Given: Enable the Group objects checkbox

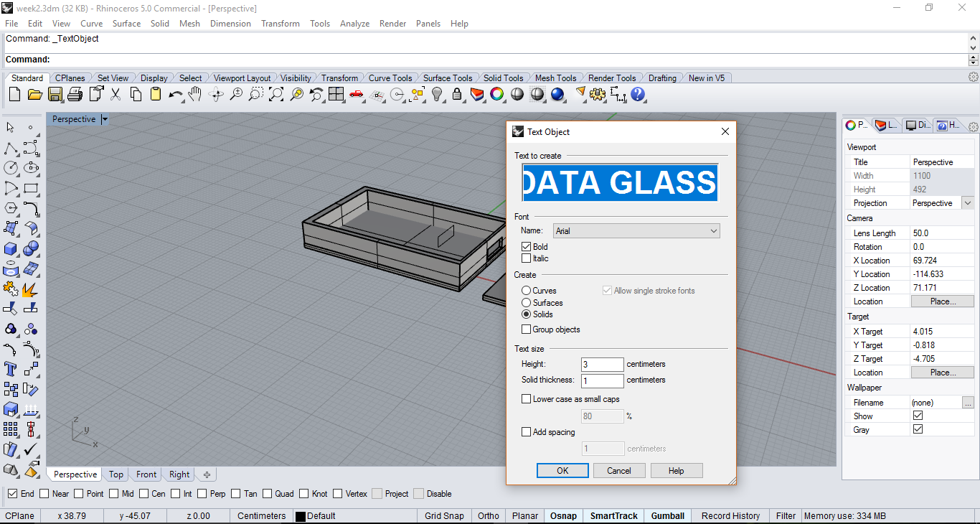Looking at the screenshot, I should tap(527, 329).
